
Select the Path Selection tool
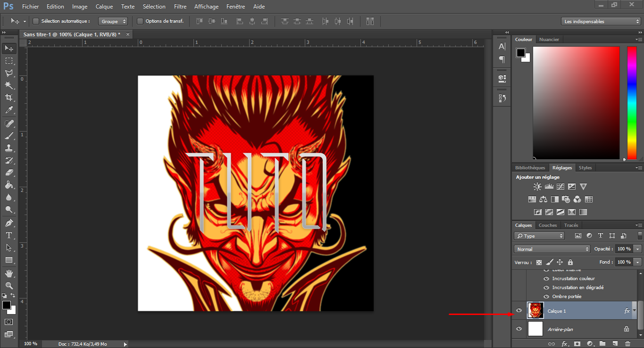(x=9, y=247)
